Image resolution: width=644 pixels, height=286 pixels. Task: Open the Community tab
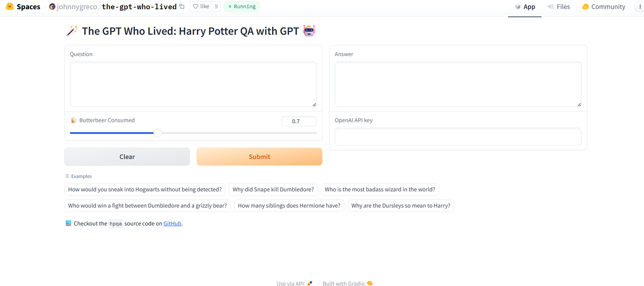604,7
